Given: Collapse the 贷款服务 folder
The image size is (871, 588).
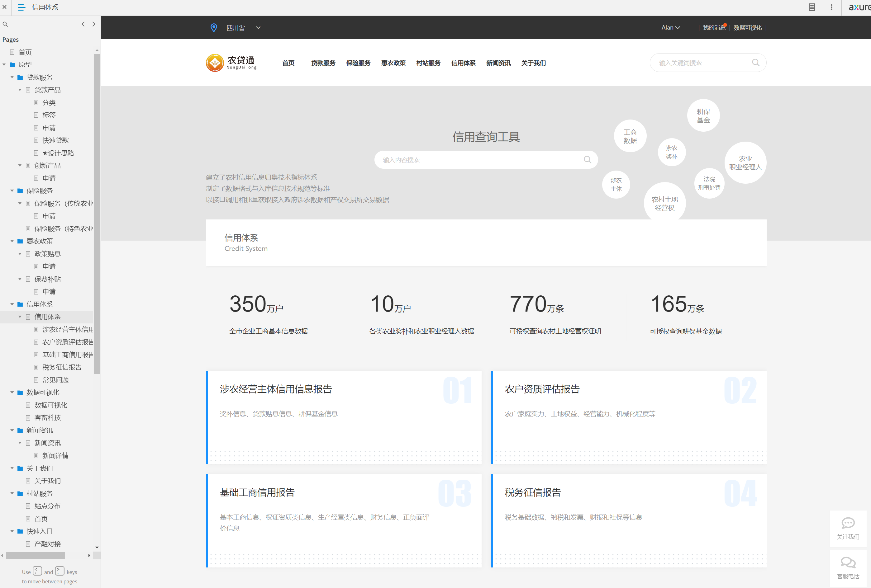Looking at the screenshot, I should pos(12,78).
